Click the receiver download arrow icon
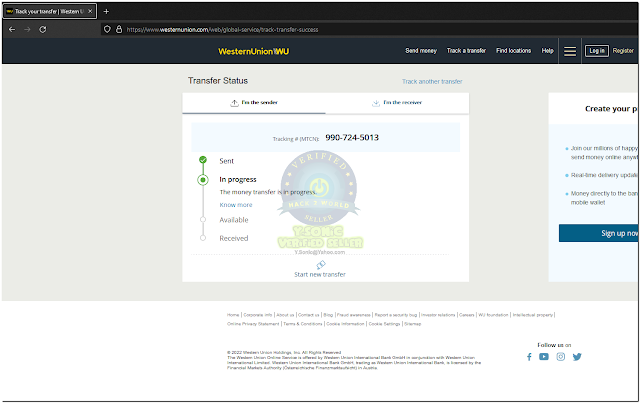640x403 pixels. 376,103
